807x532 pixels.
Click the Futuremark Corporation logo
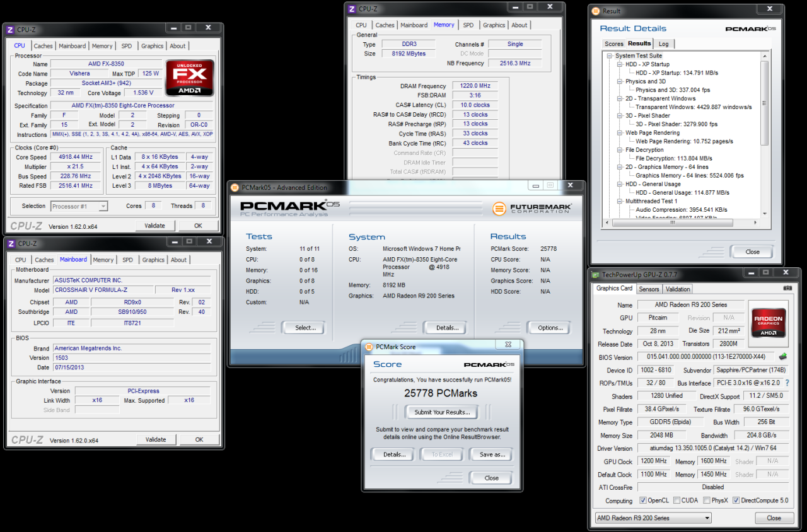click(532, 208)
